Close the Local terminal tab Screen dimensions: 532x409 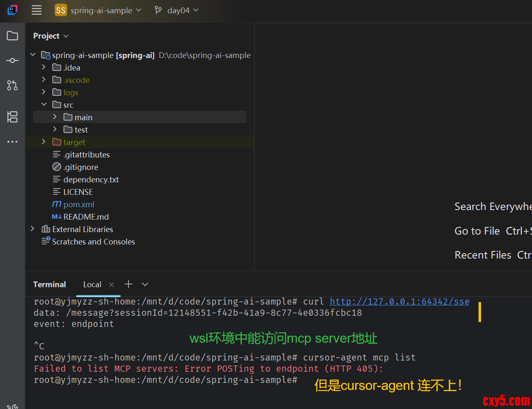tap(111, 285)
